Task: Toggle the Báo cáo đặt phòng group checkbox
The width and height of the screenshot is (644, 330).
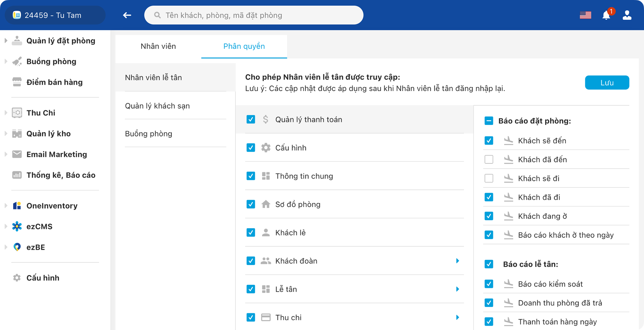Action: coord(489,121)
